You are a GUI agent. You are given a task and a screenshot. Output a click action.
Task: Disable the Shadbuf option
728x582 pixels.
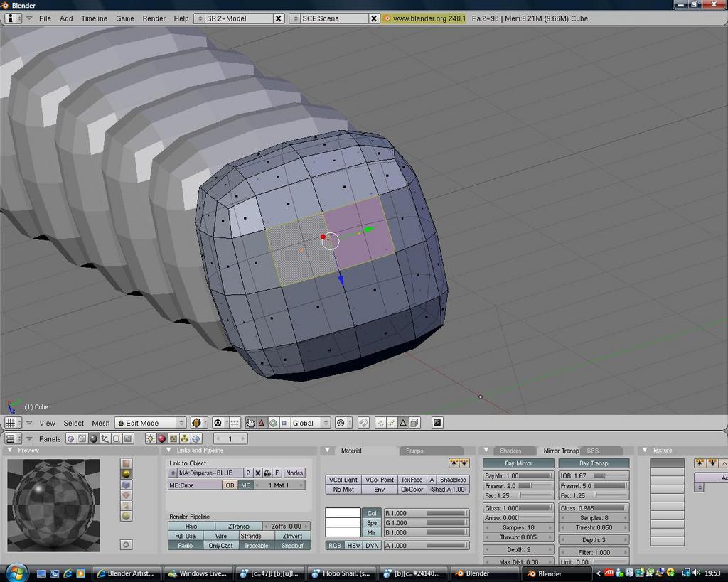292,546
